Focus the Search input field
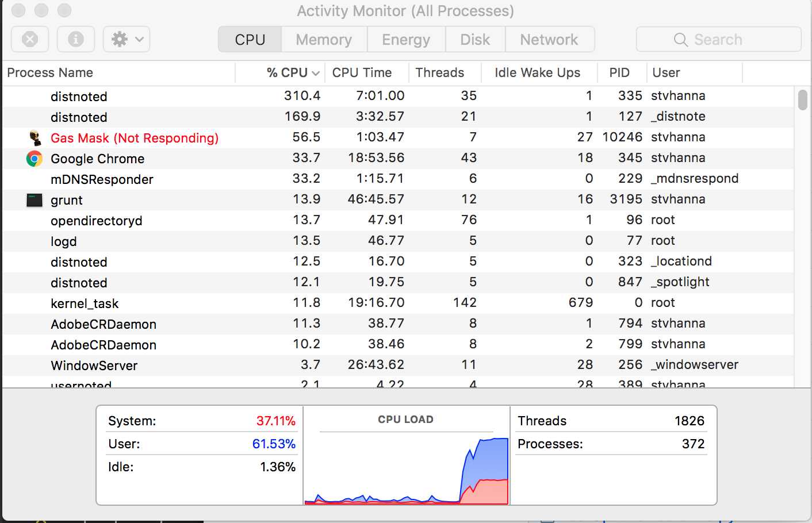Screen dimensions: 812x523 coord(719,39)
